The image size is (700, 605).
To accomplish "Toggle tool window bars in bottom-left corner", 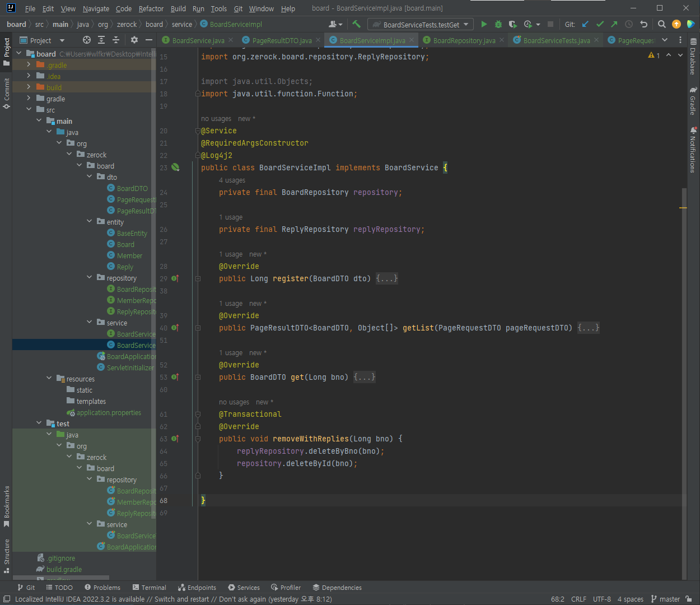I will coord(6,599).
